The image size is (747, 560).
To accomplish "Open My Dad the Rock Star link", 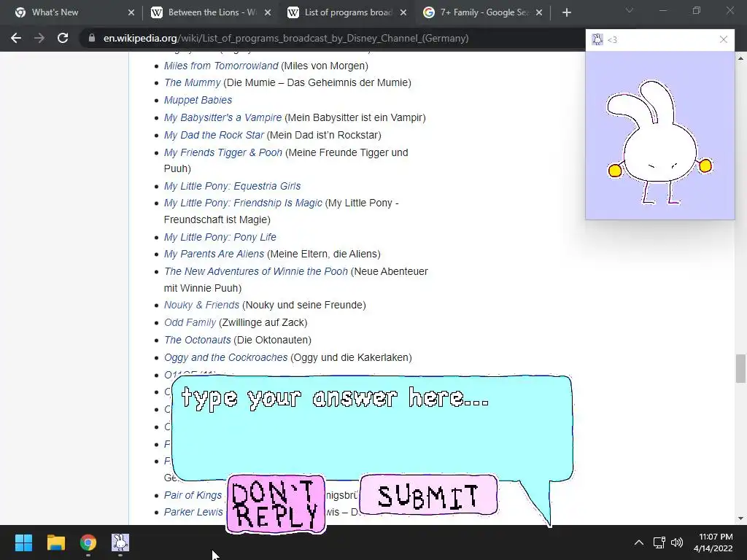I will (x=214, y=135).
